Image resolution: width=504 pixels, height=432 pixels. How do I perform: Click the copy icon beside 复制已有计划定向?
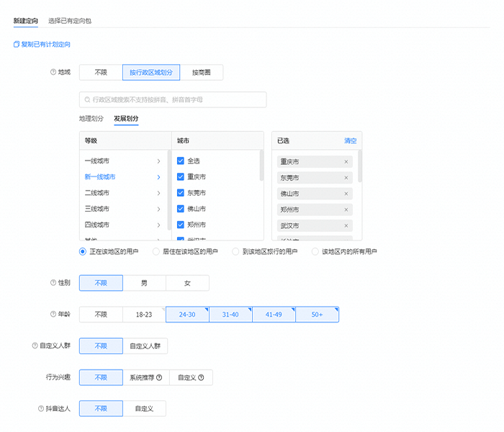[17, 45]
